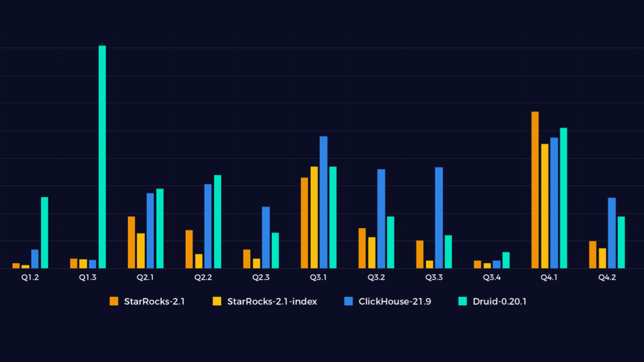Click the tall Druid bar above Q1.3
644x362 pixels.
pyautogui.click(x=102, y=156)
